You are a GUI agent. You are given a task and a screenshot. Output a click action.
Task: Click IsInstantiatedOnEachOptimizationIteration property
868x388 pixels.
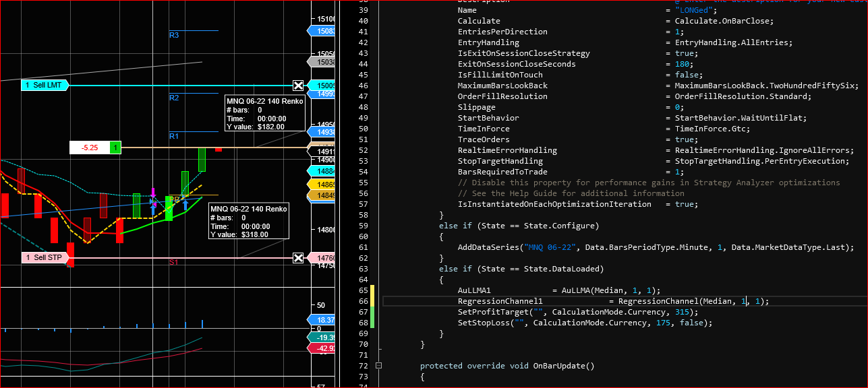(x=554, y=204)
